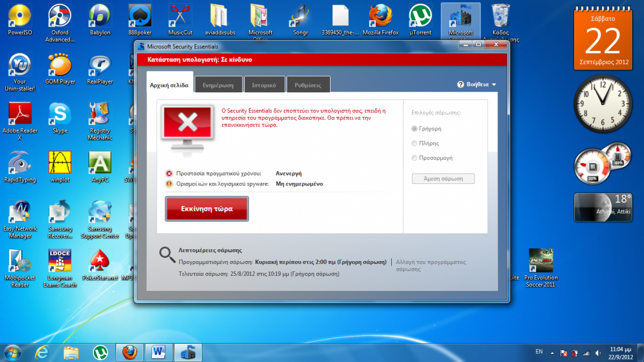
Task: Click Αλλαγή του προγράμματος σάρωσης link
Action: pos(431,265)
